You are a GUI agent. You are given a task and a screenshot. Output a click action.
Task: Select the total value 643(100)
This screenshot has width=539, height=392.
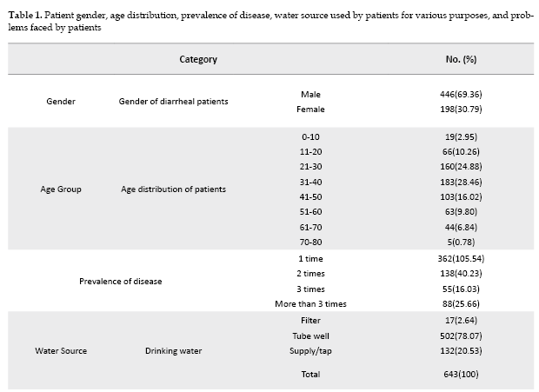point(461,375)
